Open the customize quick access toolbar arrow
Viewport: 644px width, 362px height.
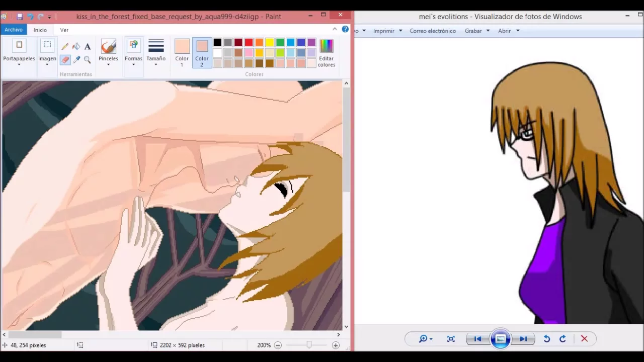click(x=49, y=17)
